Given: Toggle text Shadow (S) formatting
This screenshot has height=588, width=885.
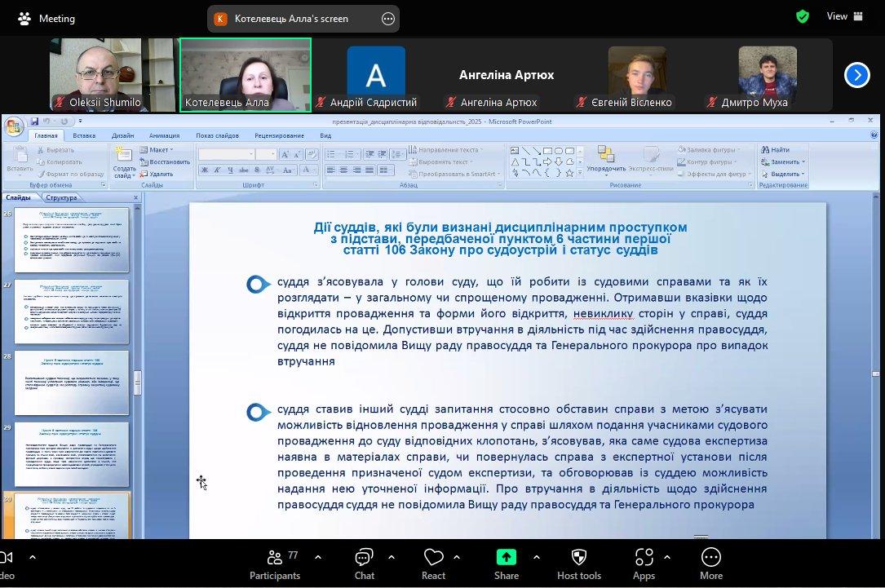Looking at the screenshot, I should pyautogui.click(x=257, y=170).
